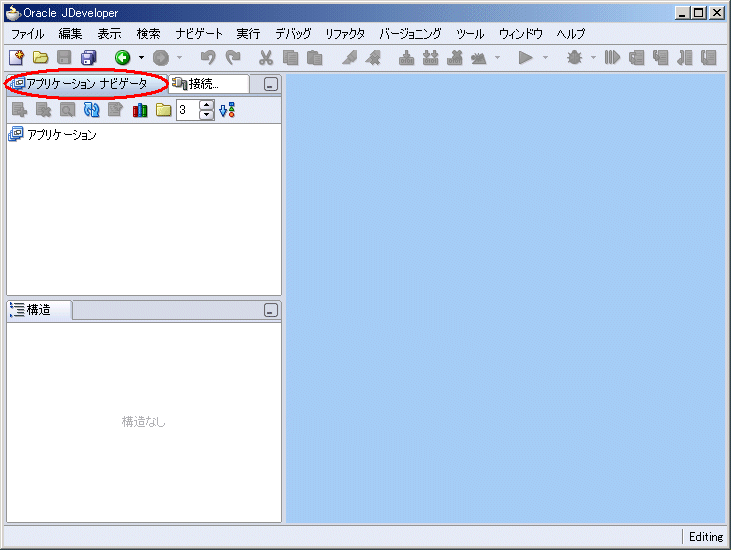This screenshot has width=731, height=550.
Task: Open the デバッグ menu
Action: coord(293,34)
